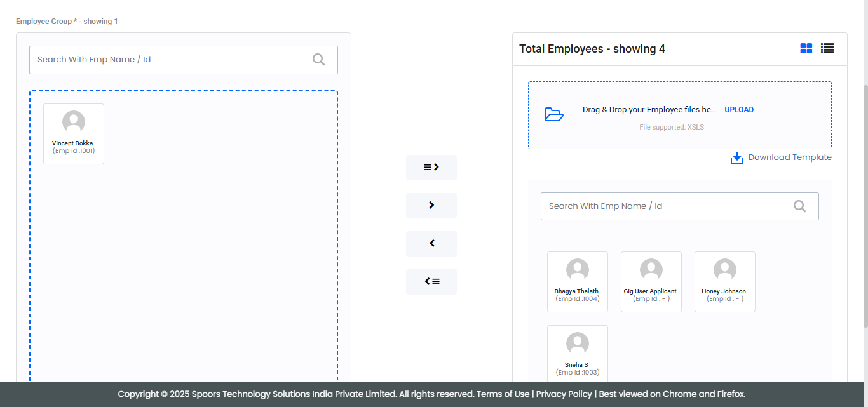Viewport: 868px width, 407px height.
Task: Open the Download Template link
Action: coord(790,157)
